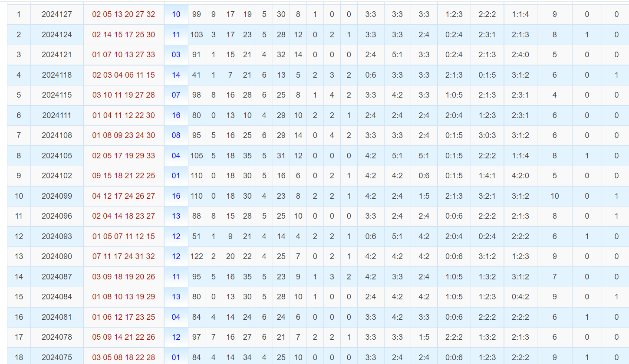
Task: Click red numbers 05 09 14 21 22 26
Action: (124, 337)
